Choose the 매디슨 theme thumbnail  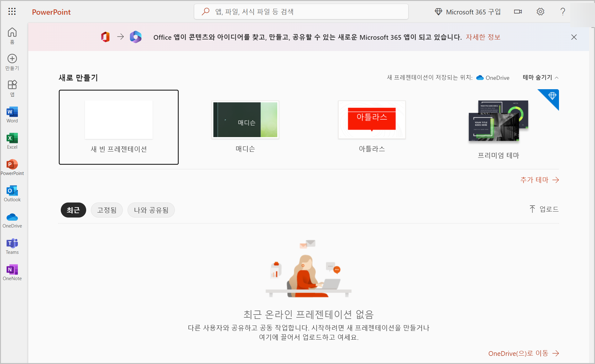click(x=245, y=120)
